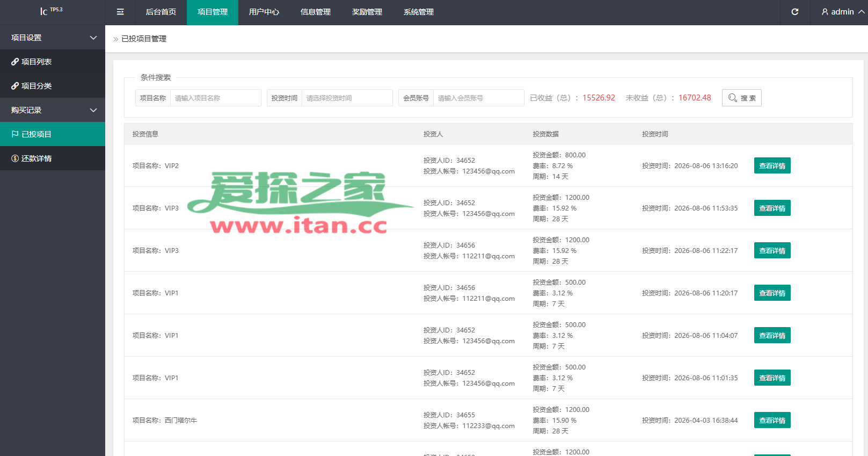The image size is (868, 456).
Task: Click the lc TP5.3 logo
Action: (x=52, y=11)
